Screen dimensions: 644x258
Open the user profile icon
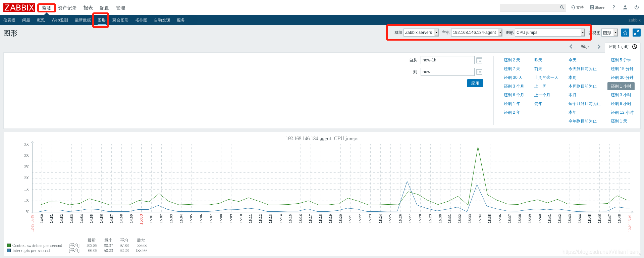[x=625, y=7]
